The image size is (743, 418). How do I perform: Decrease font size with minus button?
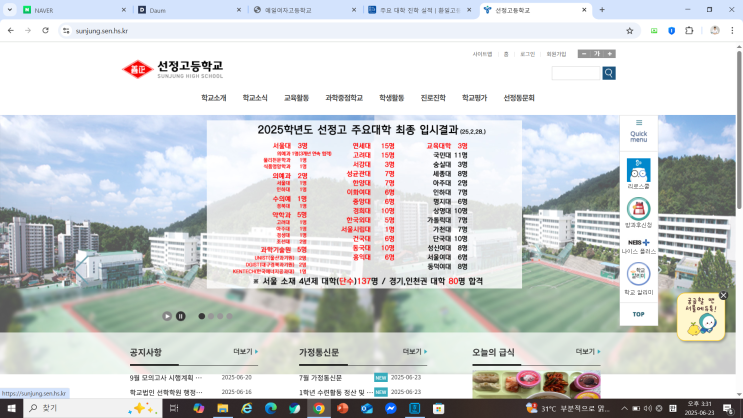[x=584, y=54]
